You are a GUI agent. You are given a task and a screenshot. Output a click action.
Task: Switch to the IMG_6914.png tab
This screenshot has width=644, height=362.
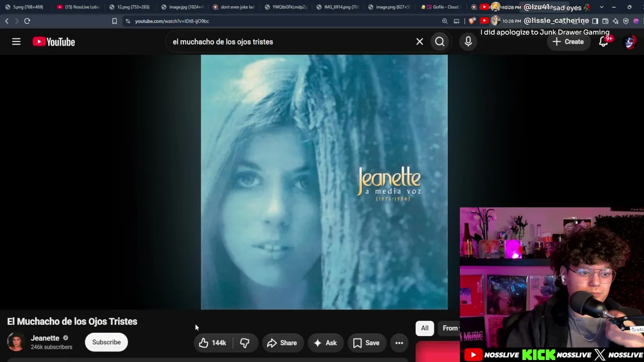[x=339, y=7]
